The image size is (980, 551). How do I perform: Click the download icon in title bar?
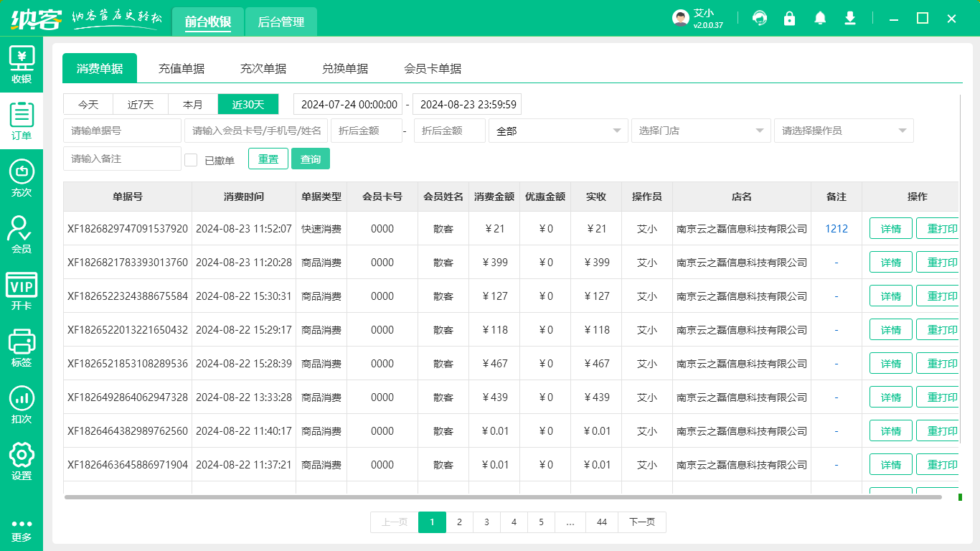tap(850, 19)
